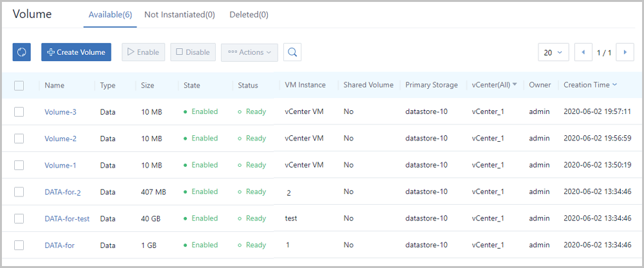Click the State column header
Screen dimensions: 644x268
tap(192, 86)
